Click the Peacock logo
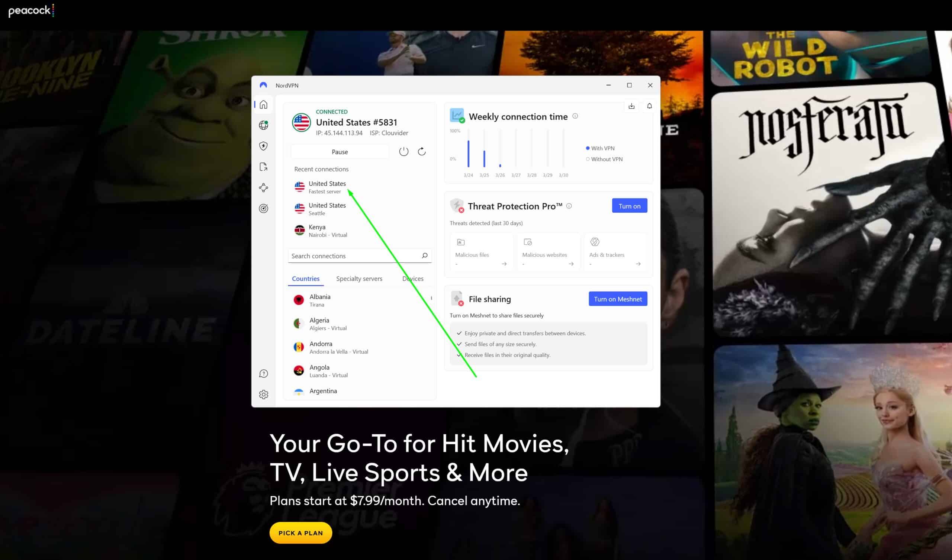 (31, 10)
